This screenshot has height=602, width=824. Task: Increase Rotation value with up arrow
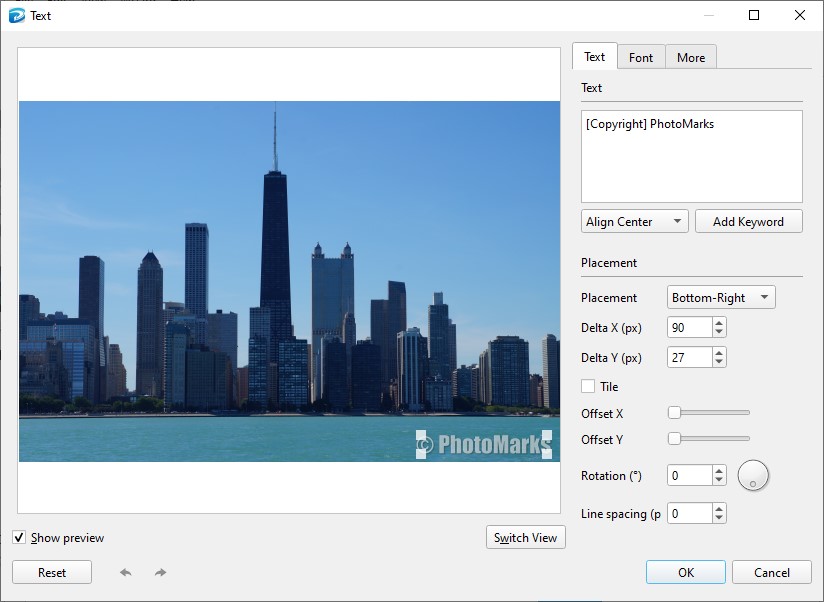pos(719,471)
